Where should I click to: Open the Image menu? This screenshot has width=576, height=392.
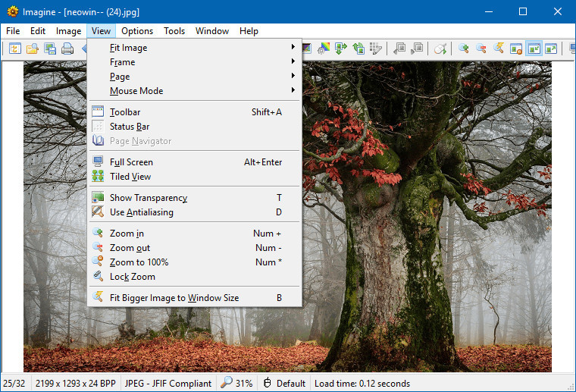click(68, 31)
